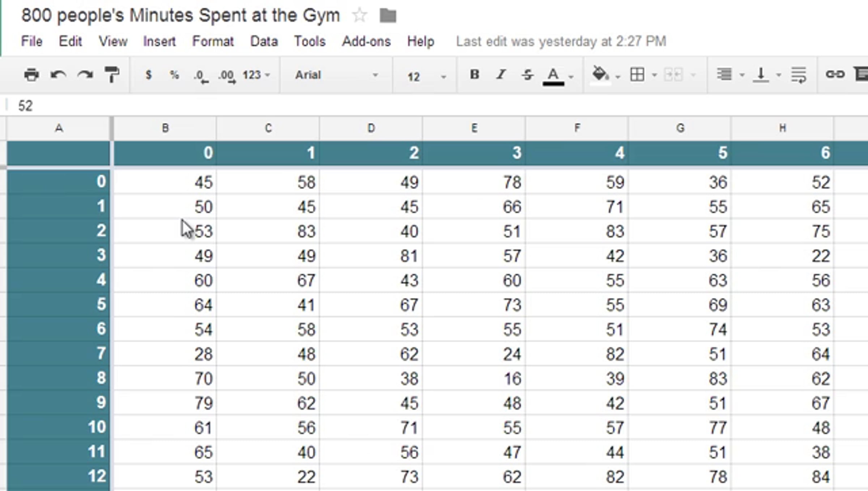Toggle italic formatting

tap(501, 74)
